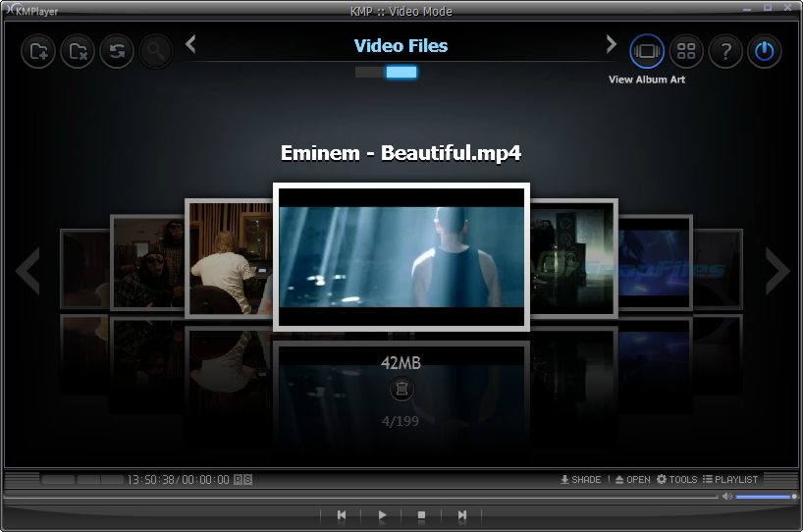
Task: Click the add folder icon
Action: [38, 51]
